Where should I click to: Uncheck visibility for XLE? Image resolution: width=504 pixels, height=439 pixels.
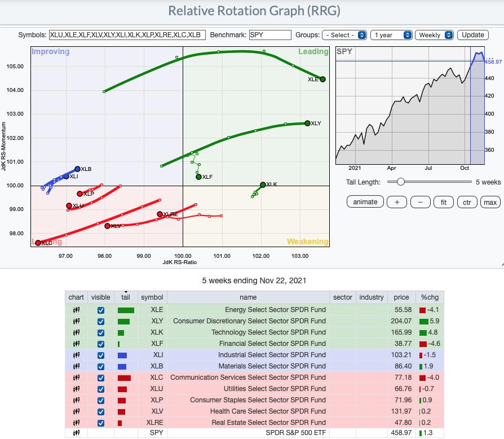[100, 310]
